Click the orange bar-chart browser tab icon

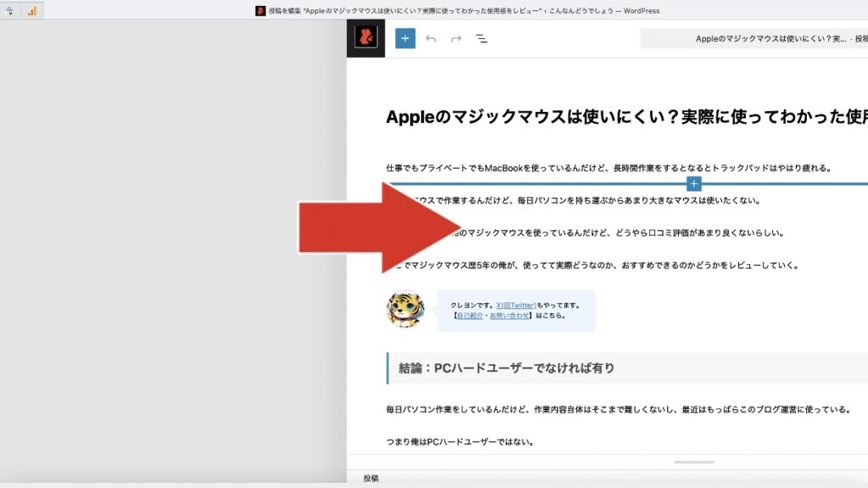tap(31, 10)
